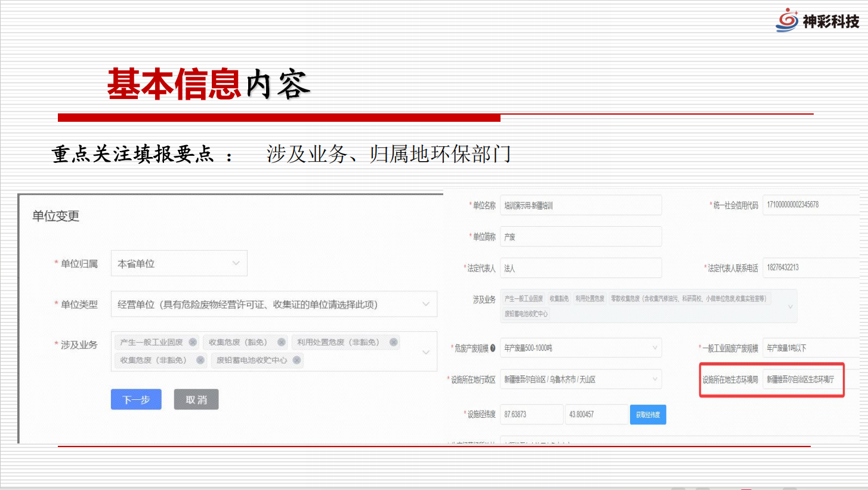Remove the 利用处置危废（非豁免）tag via its x icon

tap(393, 342)
